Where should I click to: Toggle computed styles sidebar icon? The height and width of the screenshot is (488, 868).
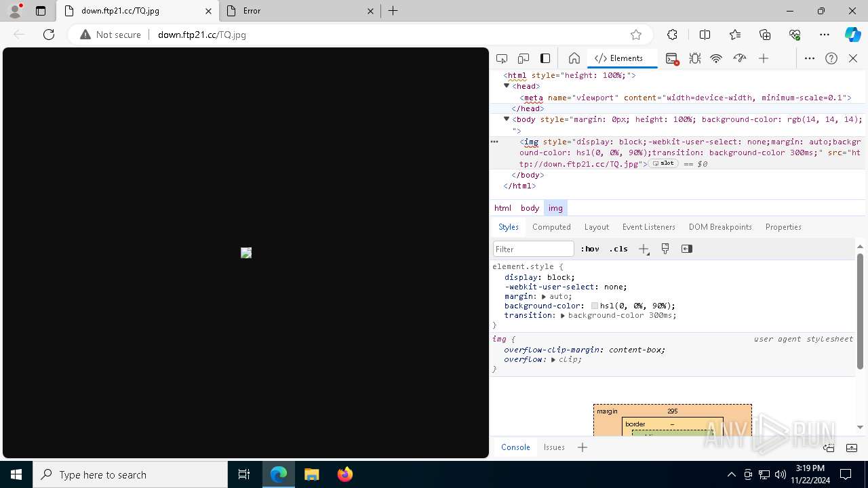tap(687, 249)
